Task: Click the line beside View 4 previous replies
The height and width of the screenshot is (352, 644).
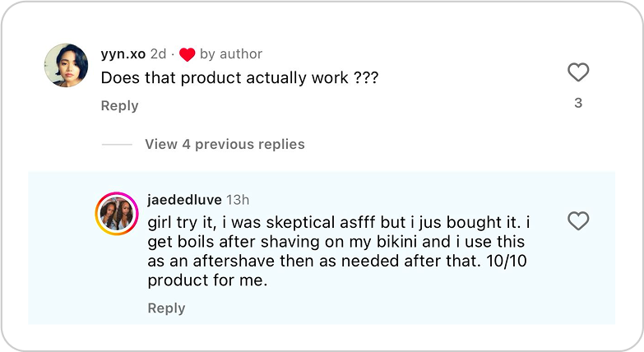Action: (117, 144)
